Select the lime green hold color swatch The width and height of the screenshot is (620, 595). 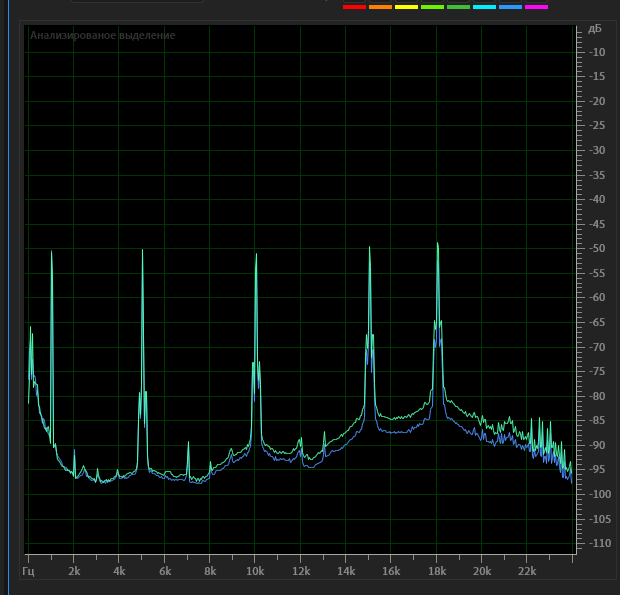click(x=433, y=7)
